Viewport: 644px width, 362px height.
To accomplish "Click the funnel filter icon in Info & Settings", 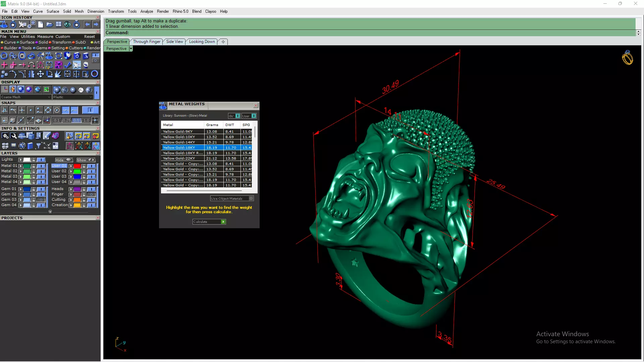I will (39, 146).
